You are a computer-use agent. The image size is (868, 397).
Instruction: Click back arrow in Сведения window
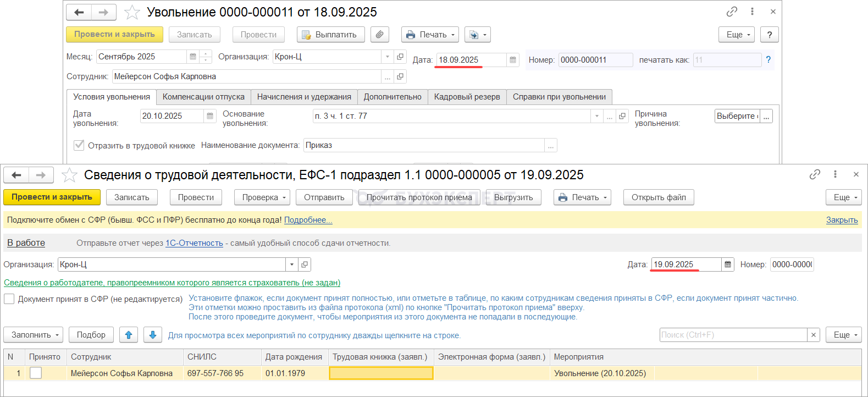(x=16, y=175)
